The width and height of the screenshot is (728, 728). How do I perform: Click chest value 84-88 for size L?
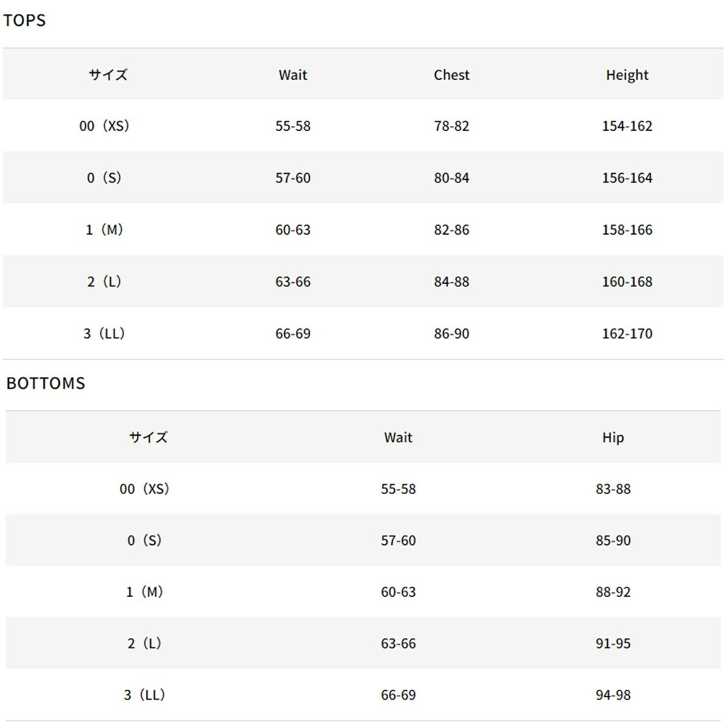[451, 282]
